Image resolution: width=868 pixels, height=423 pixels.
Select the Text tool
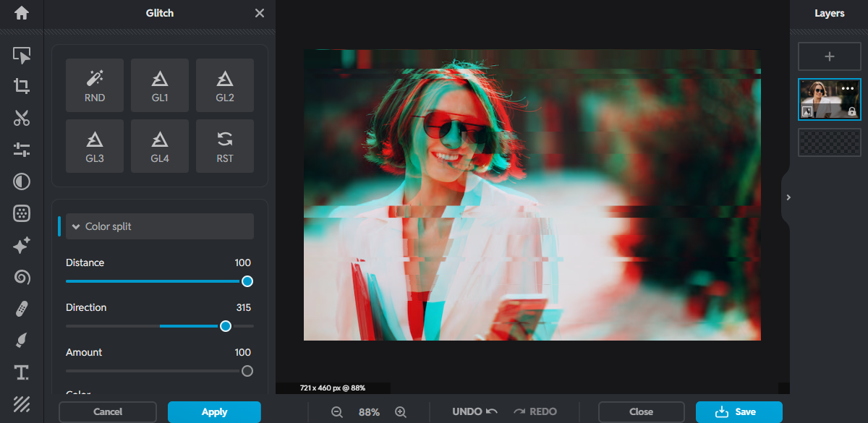[22, 373]
